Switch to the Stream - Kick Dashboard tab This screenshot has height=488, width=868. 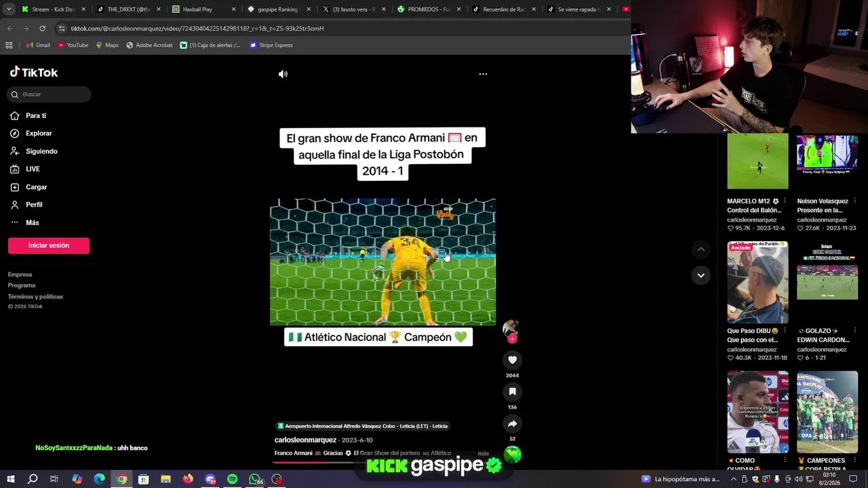coord(53,9)
